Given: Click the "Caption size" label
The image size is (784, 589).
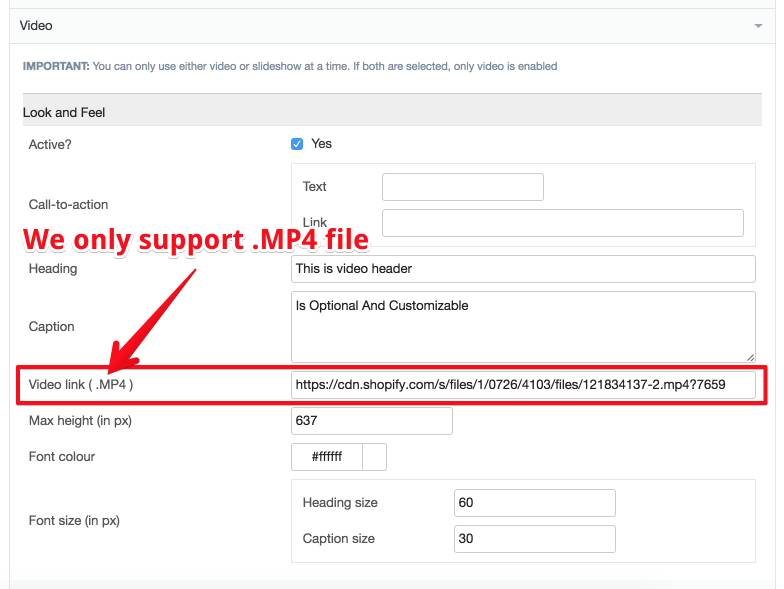Looking at the screenshot, I should click(x=338, y=538).
